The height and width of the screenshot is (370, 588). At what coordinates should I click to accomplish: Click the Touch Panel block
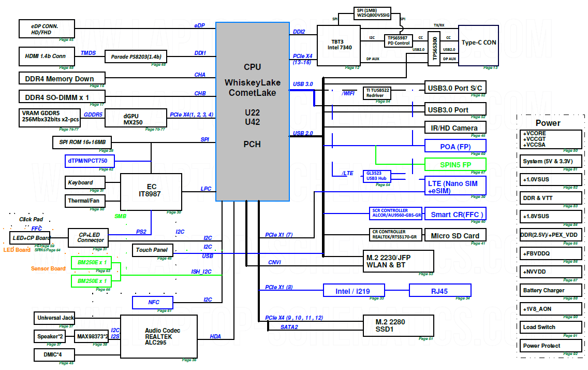coord(153,250)
